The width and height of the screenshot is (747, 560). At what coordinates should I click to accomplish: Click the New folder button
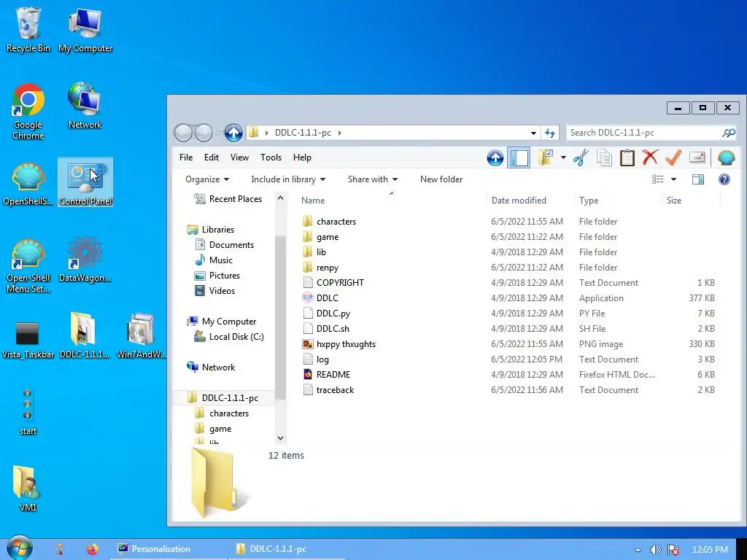[441, 179]
